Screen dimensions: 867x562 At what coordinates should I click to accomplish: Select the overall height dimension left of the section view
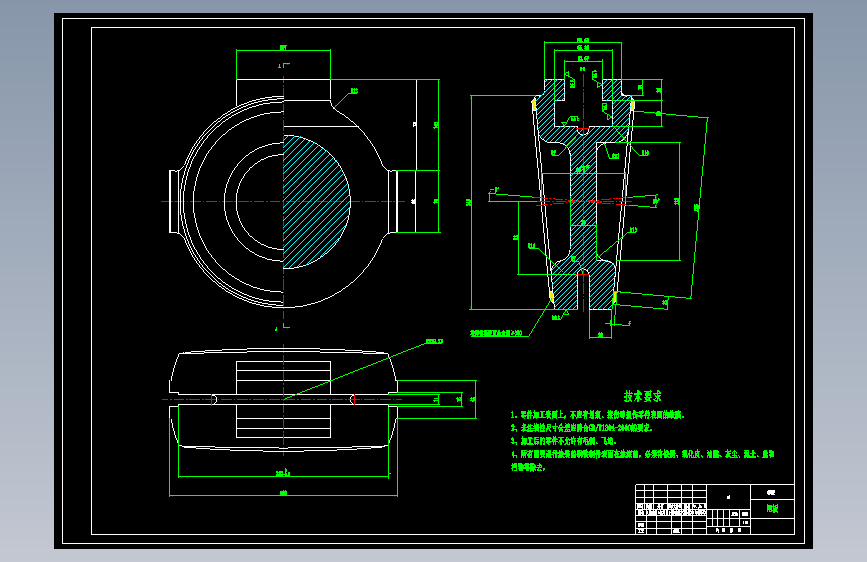[469, 202]
